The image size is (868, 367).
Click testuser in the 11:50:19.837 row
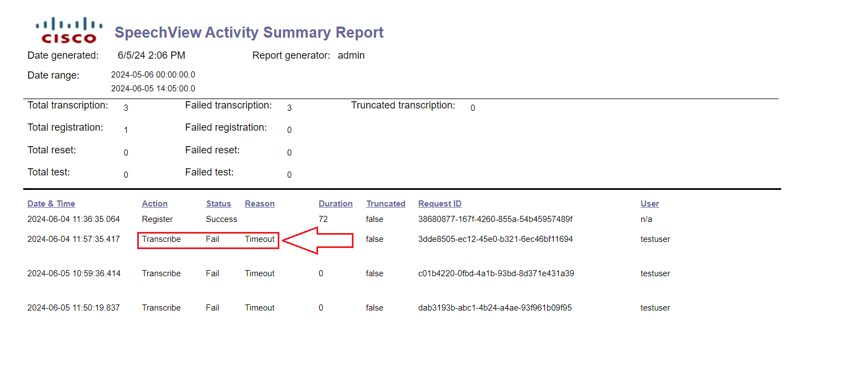(655, 308)
